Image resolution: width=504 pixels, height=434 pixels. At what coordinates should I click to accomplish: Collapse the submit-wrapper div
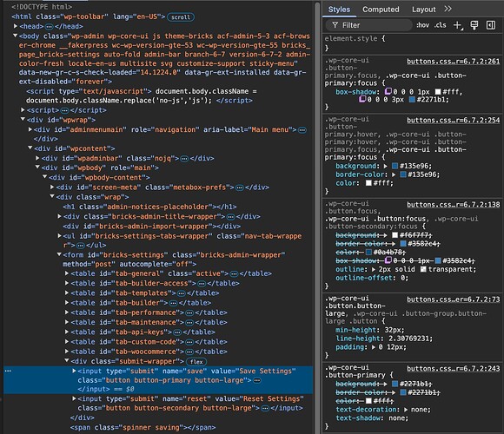(x=67, y=361)
